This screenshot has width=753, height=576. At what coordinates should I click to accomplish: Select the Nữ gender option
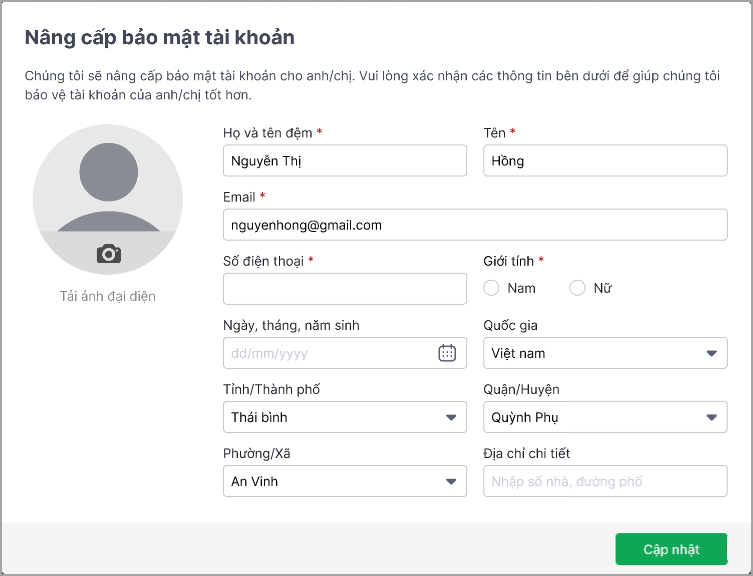(591, 288)
